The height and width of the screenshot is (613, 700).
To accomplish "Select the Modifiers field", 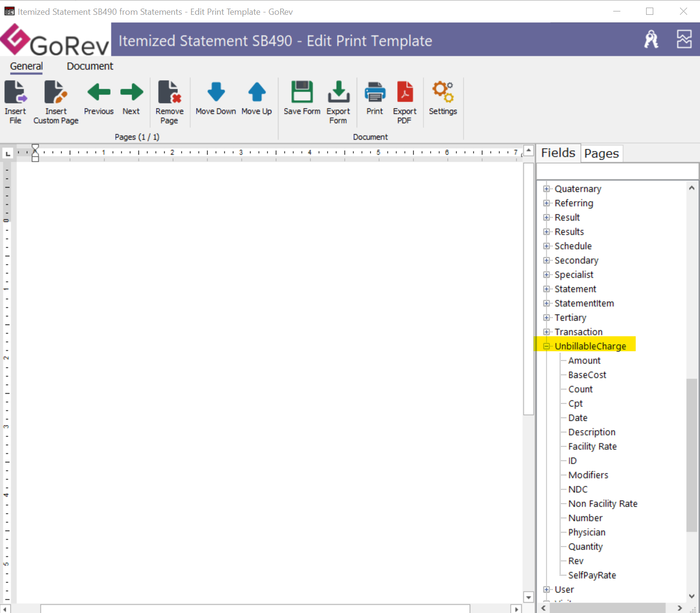I will [x=588, y=475].
